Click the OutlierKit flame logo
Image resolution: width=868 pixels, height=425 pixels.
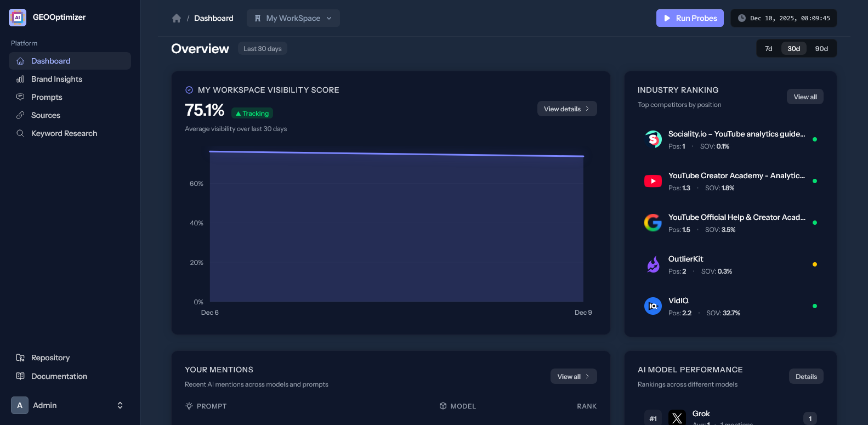pos(653,264)
